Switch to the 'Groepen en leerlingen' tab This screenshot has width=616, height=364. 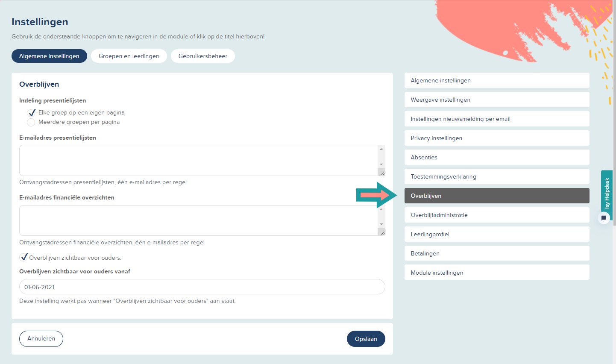[x=129, y=56]
